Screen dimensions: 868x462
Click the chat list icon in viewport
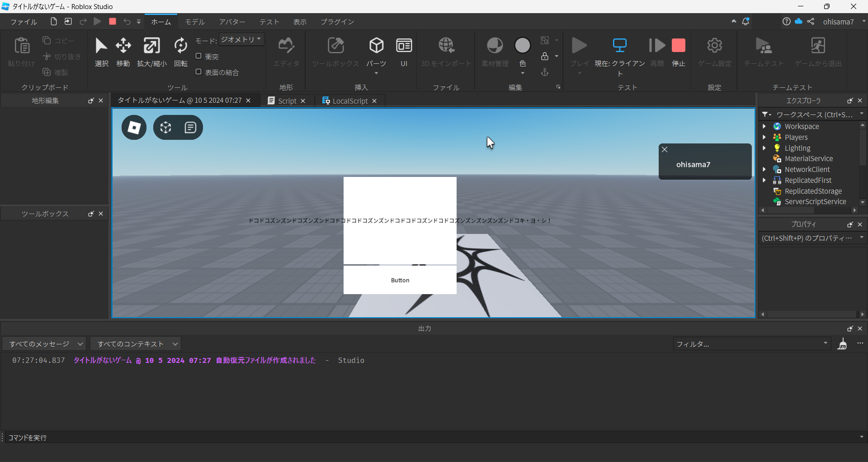[x=190, y=128]
